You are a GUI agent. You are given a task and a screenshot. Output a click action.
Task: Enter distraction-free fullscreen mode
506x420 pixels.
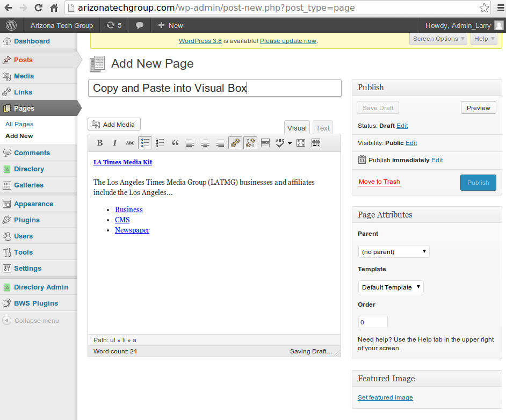(x=301, y=143)
